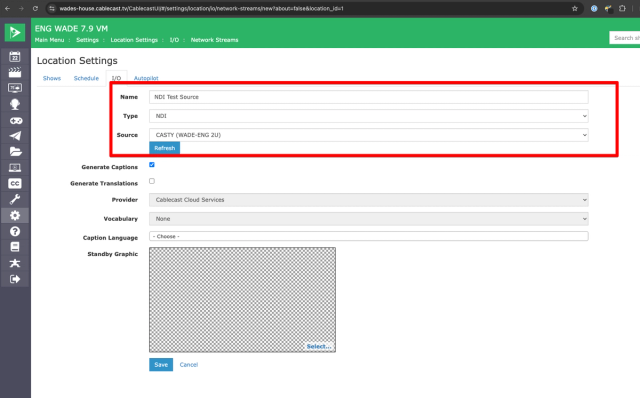Click the blue Refresh button under Source
Screen dimensions: 640x398
pos(164,148)
